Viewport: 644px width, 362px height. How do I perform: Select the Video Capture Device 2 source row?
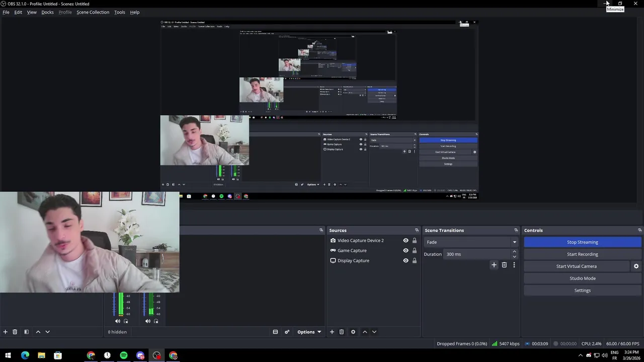[x=373, y=240]
